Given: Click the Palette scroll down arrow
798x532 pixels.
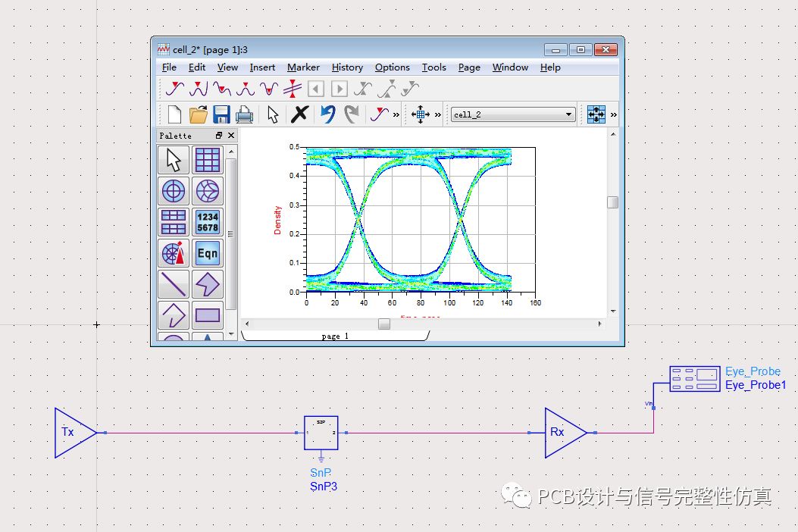Looking at the screenshot, I should [232, 334].
